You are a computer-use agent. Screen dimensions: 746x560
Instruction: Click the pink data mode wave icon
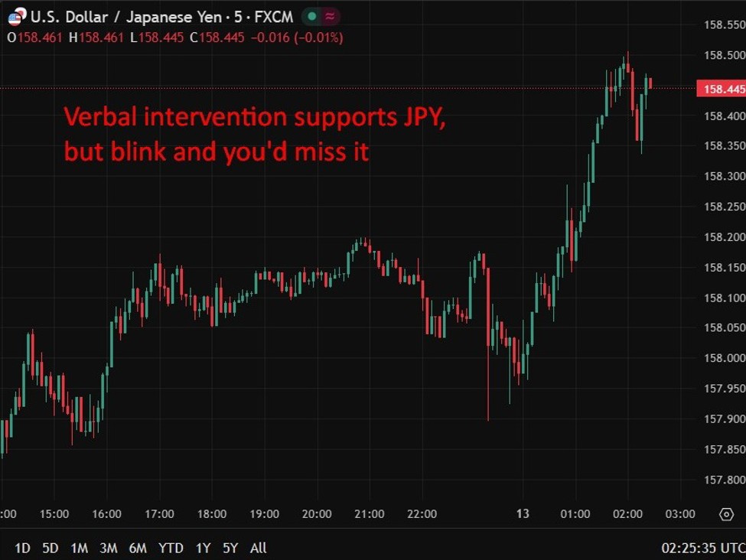[330, 17]
